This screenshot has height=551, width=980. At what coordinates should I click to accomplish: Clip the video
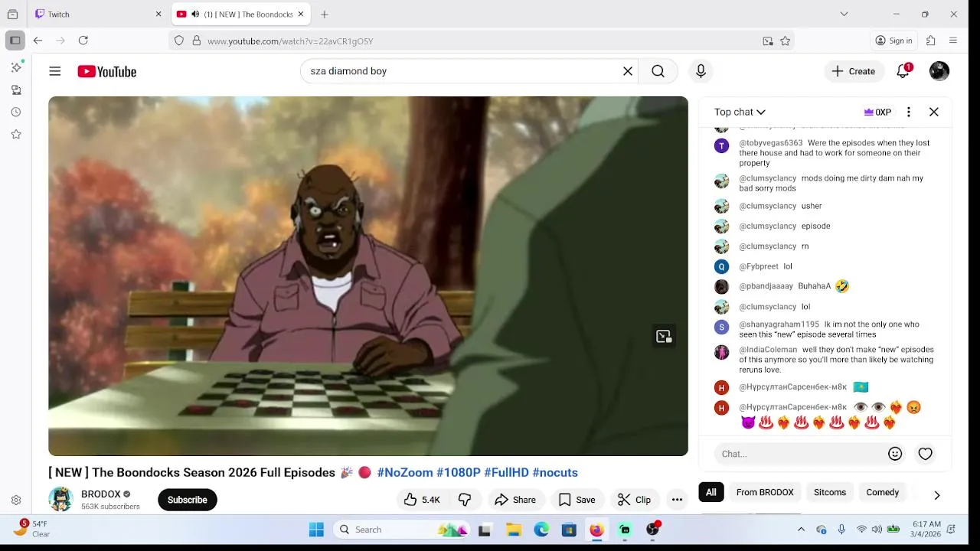(635, 500)
